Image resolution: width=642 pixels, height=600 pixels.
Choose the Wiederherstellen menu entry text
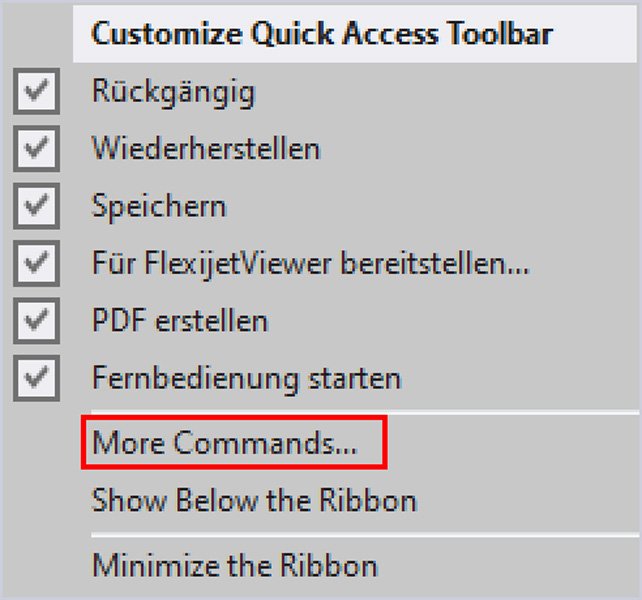[x=206, y=150]
